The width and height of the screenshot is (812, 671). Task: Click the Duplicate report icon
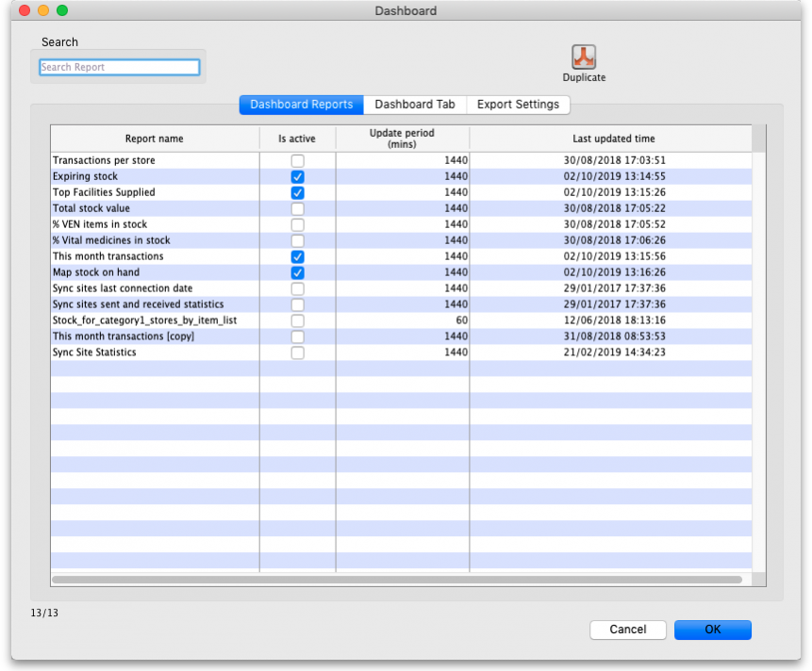click(x=584, y=58)
